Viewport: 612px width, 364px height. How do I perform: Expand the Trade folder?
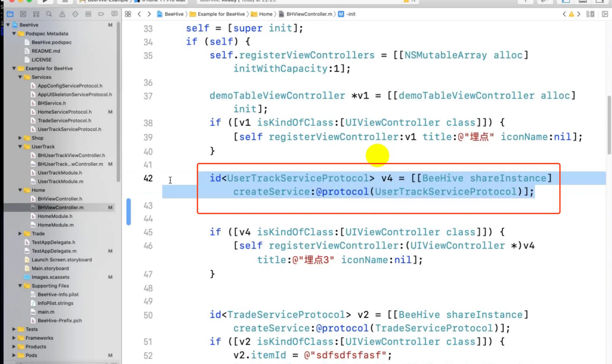[20, 233]
